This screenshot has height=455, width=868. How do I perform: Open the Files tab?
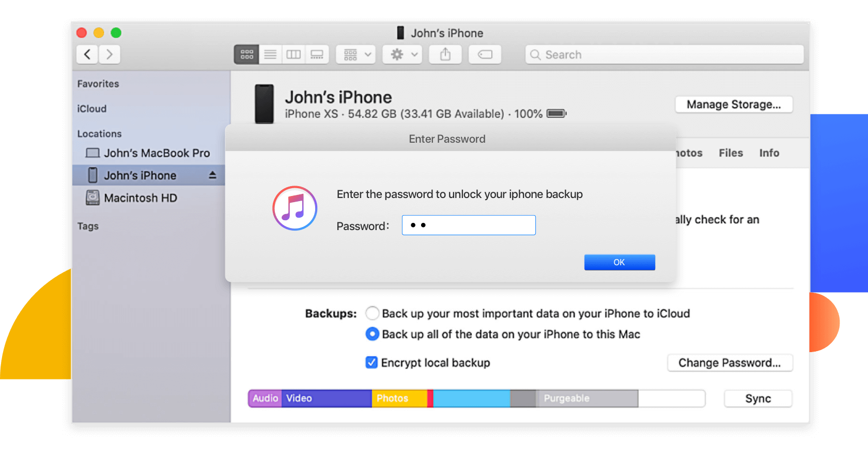(731, 153)
